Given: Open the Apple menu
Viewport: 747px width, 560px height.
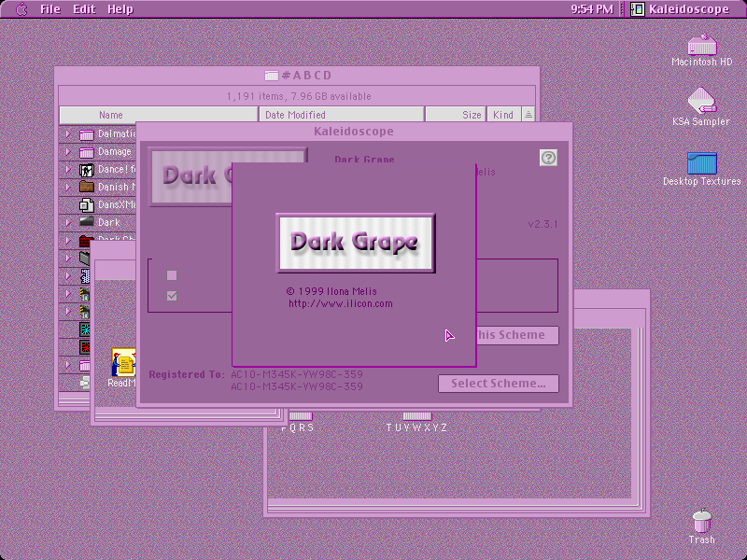Looking at the screenshot, I should point(21,9).
